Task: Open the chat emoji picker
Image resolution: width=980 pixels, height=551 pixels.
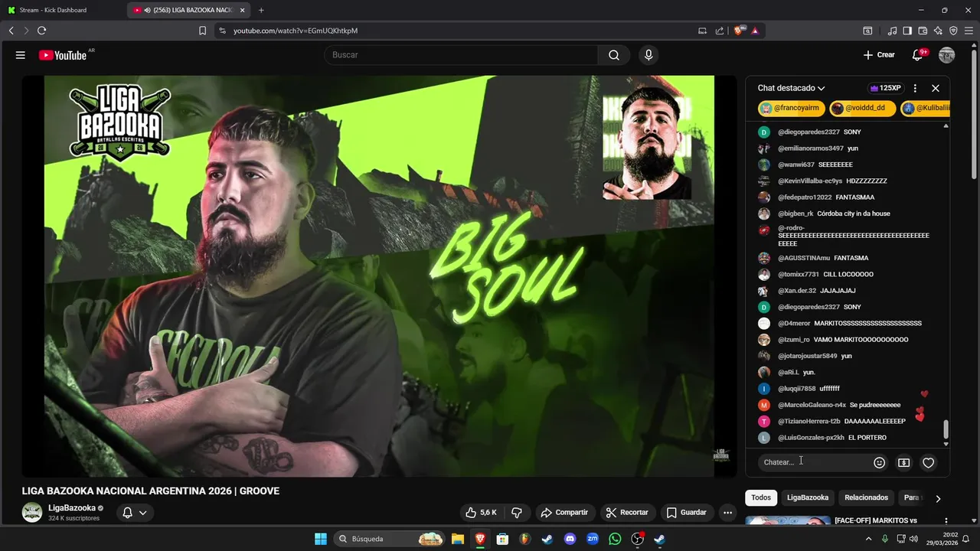Action: pos(880,462)
